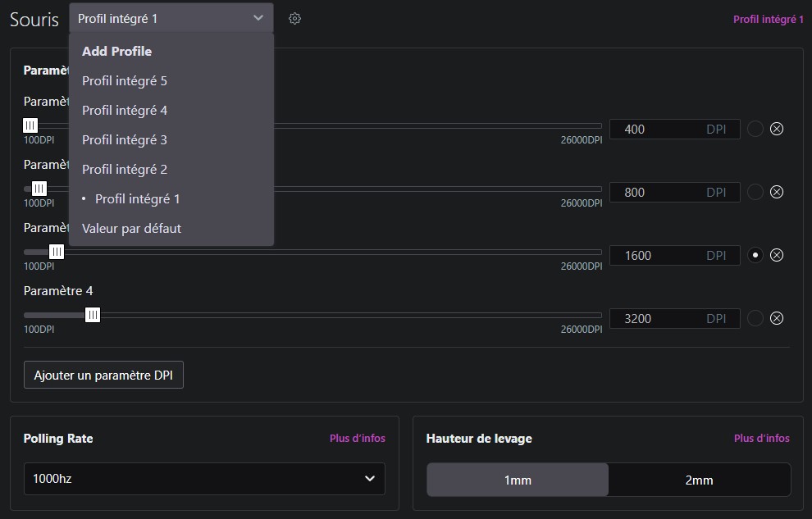Delete the 800 DPI setting
Image resolution: width=812 pixels, height=519 pixels.
(x=777, y=192)
